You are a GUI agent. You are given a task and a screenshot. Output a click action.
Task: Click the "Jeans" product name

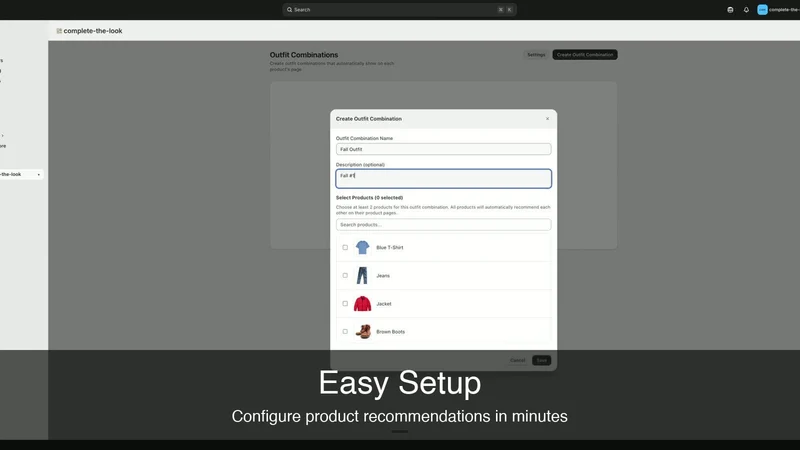click(x=383, y=276)
